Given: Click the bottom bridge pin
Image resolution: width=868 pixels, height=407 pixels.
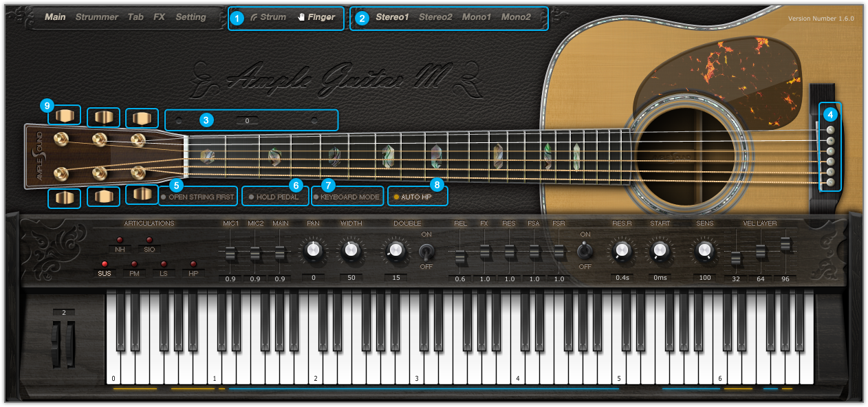Looking at the screenshot, I should 830,183.
